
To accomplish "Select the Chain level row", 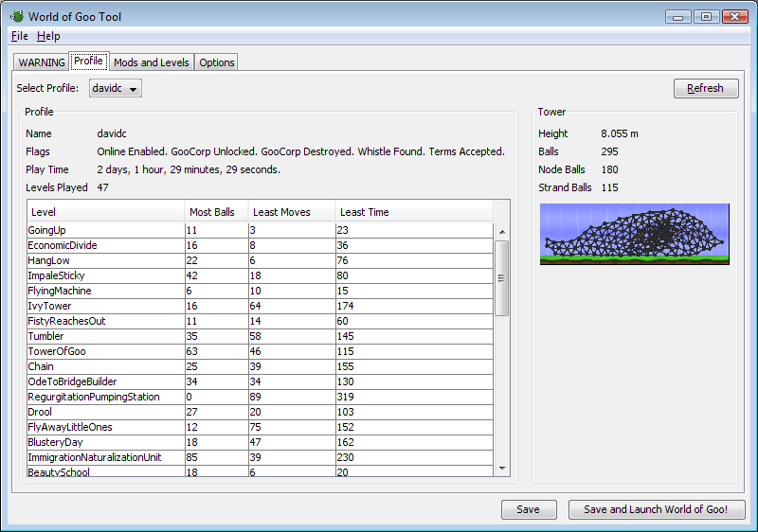I will click(260, 366).
